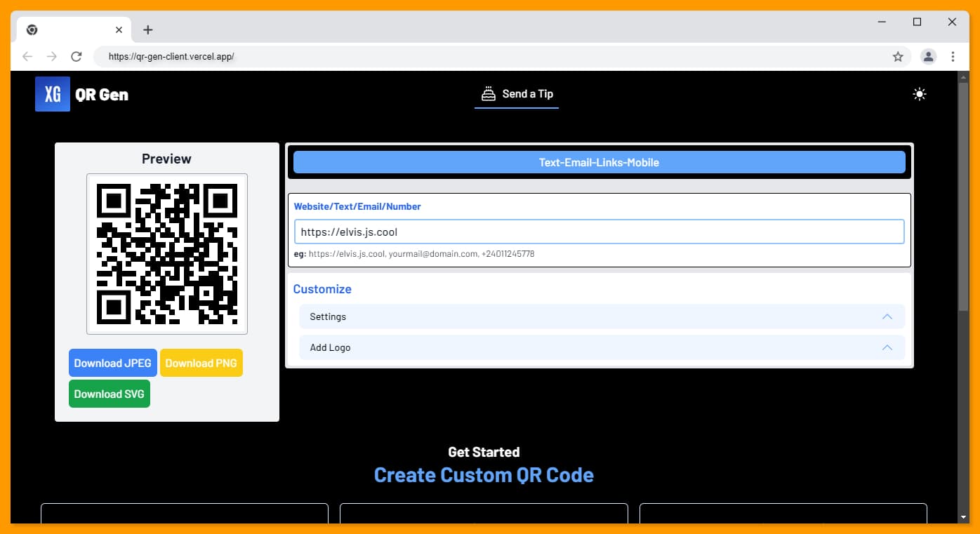The height and width of the screenshot is (534, 980).
Task: Click the website text input field
Action: (599, 232)
